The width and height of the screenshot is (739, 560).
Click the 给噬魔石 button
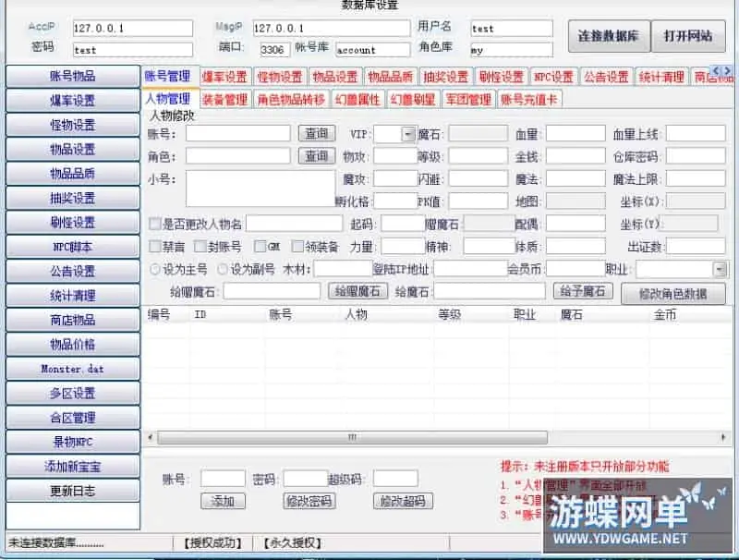tap(357, 291)
